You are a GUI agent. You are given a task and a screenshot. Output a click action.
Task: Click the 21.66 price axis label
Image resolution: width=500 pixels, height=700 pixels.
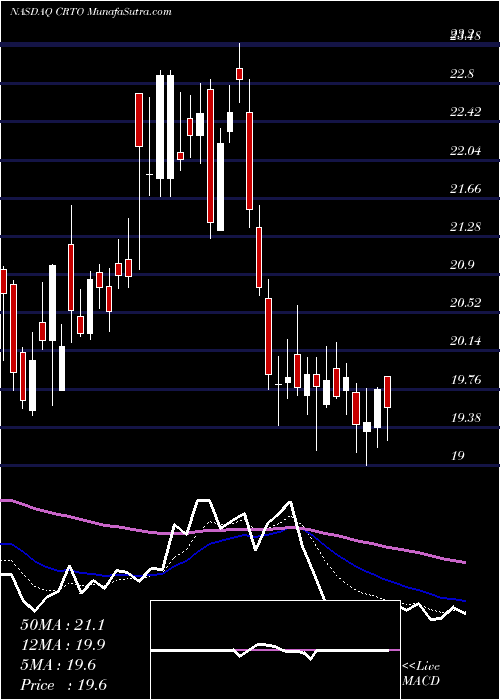pyautogui.click(x=466, y=189)
